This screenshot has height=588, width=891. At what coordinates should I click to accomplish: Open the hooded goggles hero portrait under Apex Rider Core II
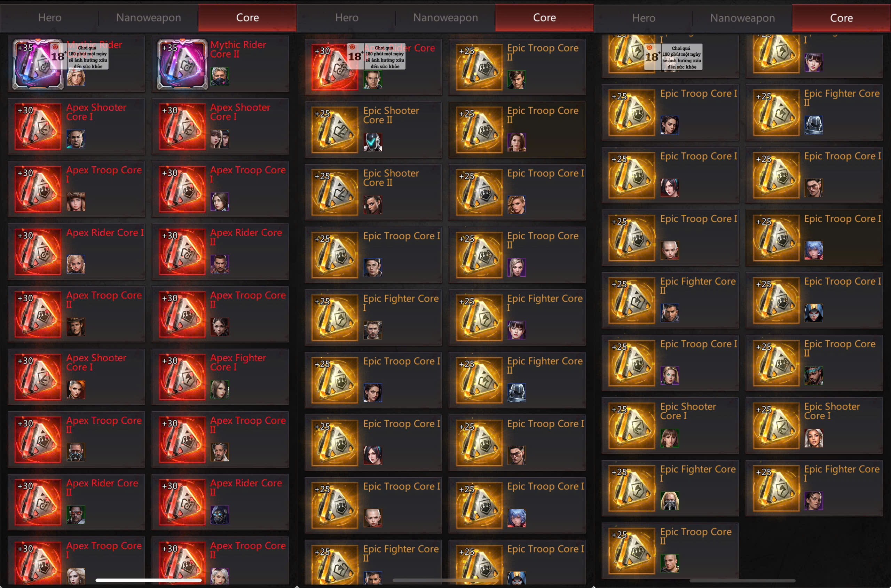220,515
